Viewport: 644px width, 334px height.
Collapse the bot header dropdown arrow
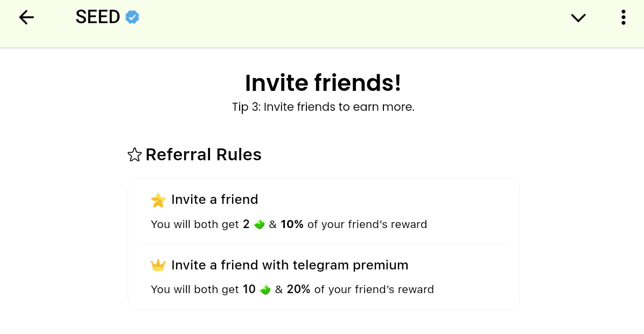coord(578,18)
